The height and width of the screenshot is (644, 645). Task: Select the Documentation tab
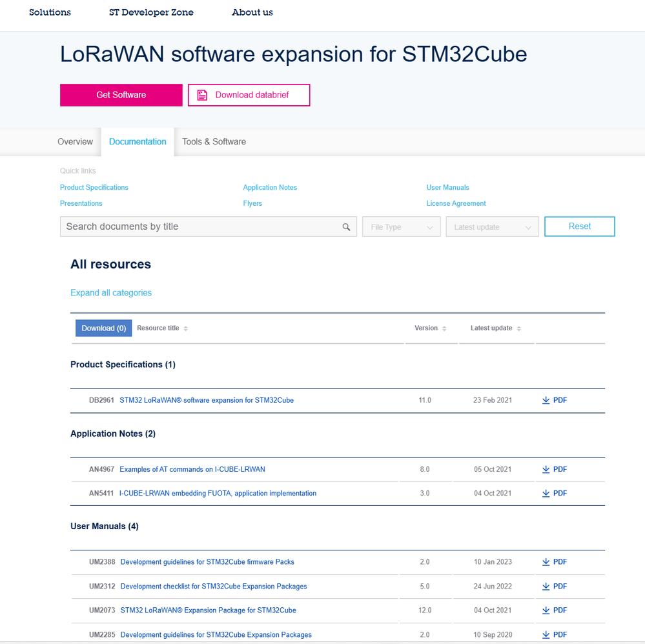[138, 141]
